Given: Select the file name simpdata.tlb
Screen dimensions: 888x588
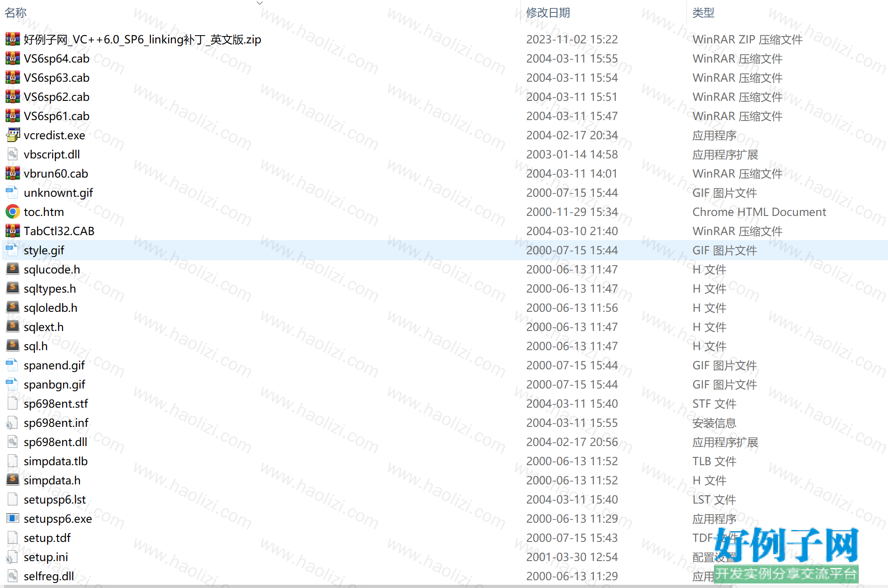Looking at the screenshot, I should tap(56, 461).
